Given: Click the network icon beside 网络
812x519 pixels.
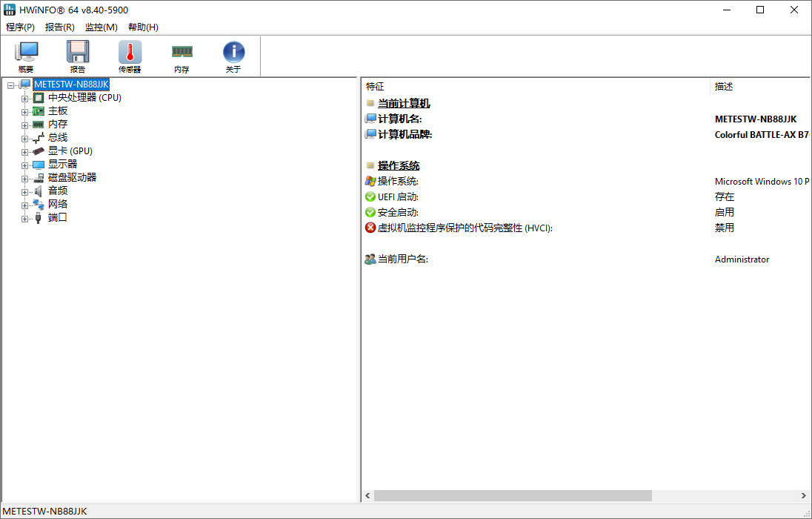Looking at the screenshot, I should coord(37,203).
